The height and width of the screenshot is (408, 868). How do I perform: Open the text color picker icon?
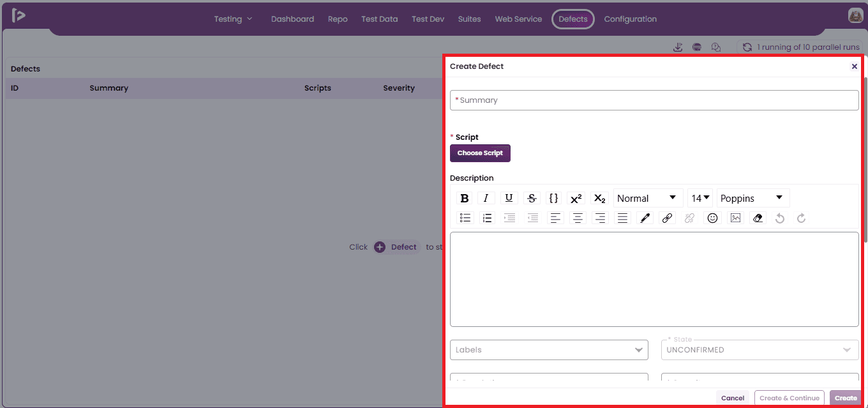click(645, 218)
